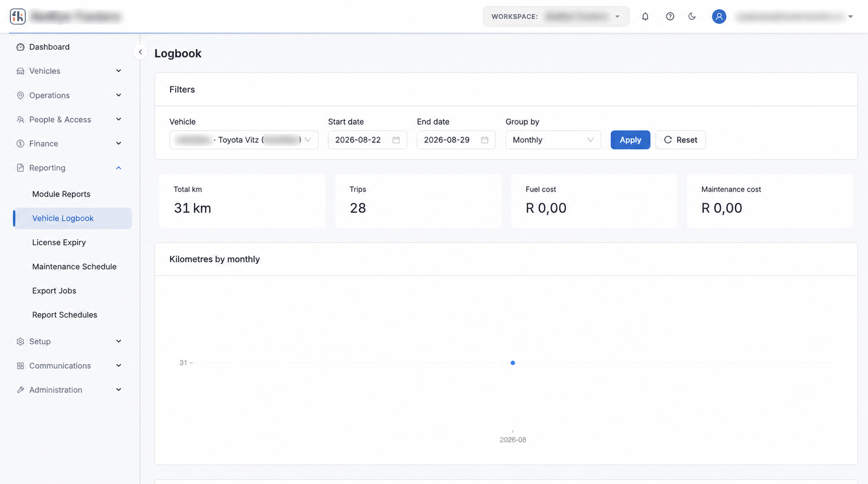Image resolution: width=868 pixels, height=484 pixels.
Task: Click the Reporting document icon
Action: point(20,168)
